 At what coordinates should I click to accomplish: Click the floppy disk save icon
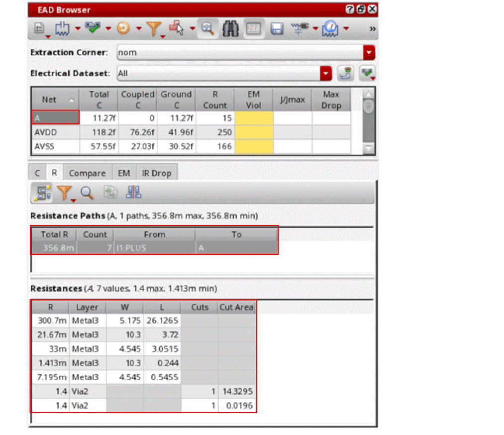pos(277,28)
